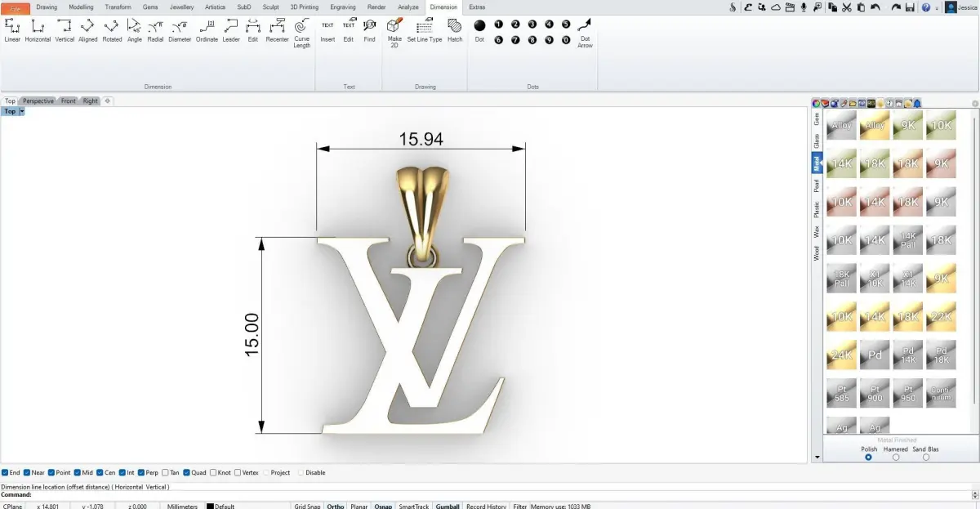
Task: Open Jessica user profile
Action: [962, 7]
